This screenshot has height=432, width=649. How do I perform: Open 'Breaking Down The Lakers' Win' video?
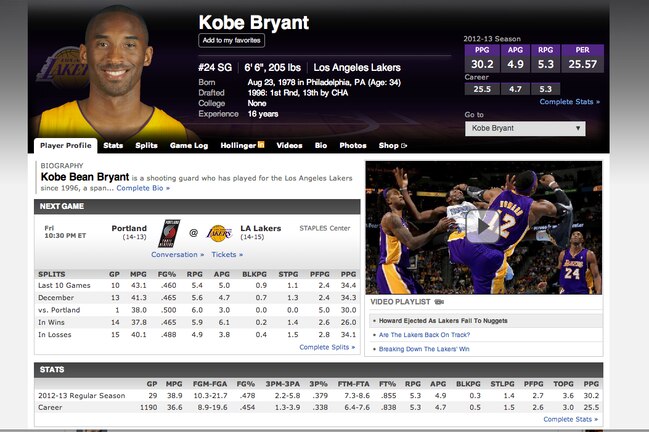tap(424, 349)
